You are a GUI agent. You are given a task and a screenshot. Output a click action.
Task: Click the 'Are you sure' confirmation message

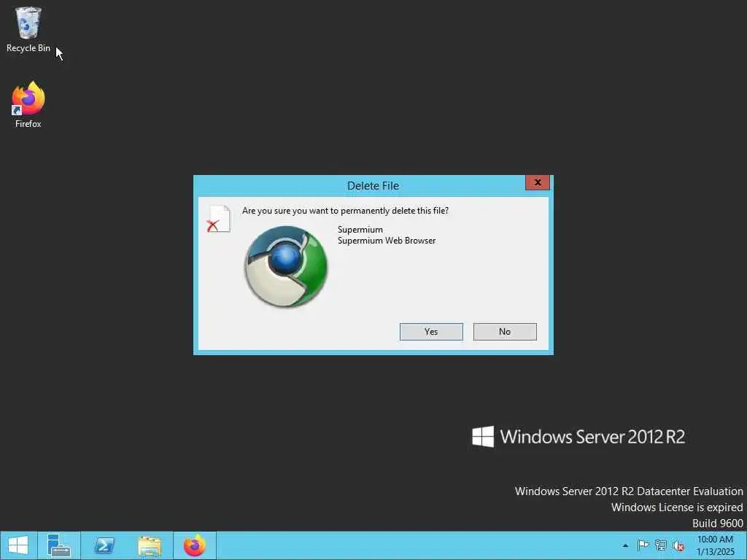tap(345, 211)
